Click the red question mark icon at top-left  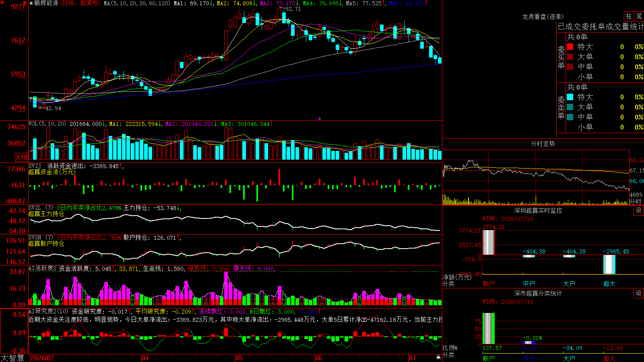tap(25, 4)
